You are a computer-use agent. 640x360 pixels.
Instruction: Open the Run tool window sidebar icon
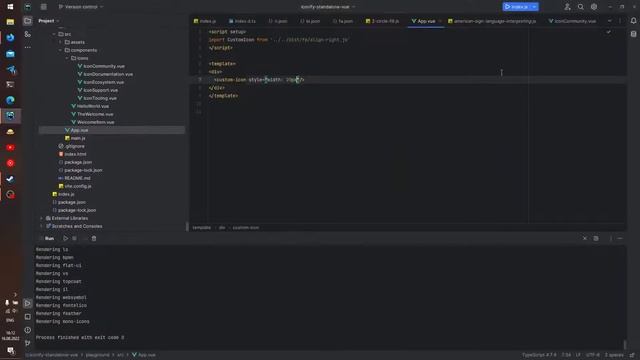click(27, 303)
